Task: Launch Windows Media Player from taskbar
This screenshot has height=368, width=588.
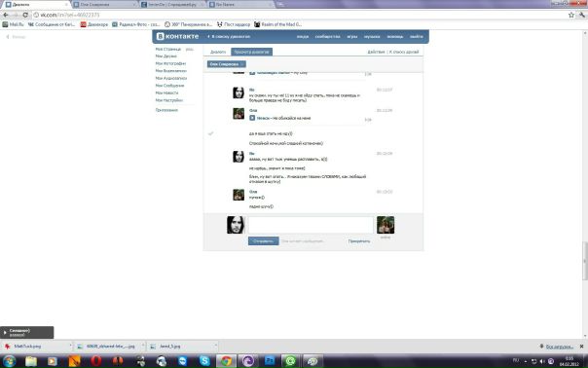Action: tap(53, 361)
